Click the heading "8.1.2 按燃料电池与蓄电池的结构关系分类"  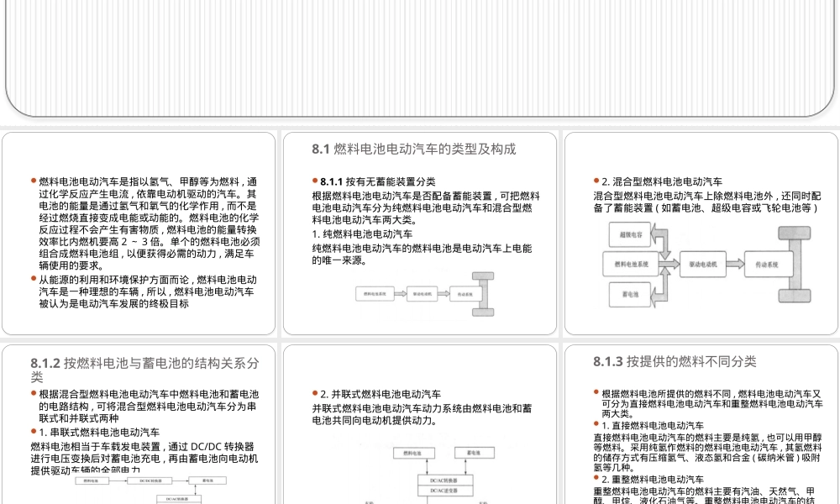(144, 370)
